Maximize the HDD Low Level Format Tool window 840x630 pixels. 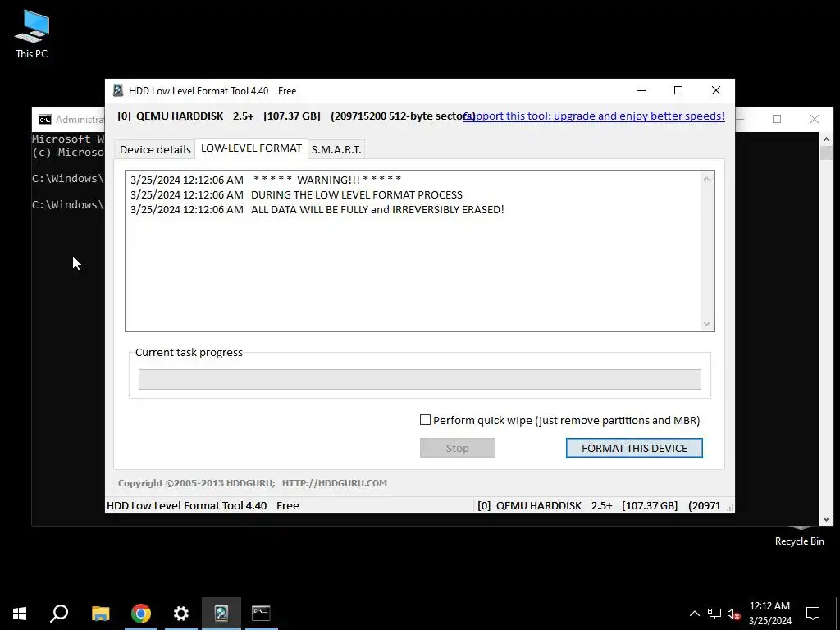[678, 90]
